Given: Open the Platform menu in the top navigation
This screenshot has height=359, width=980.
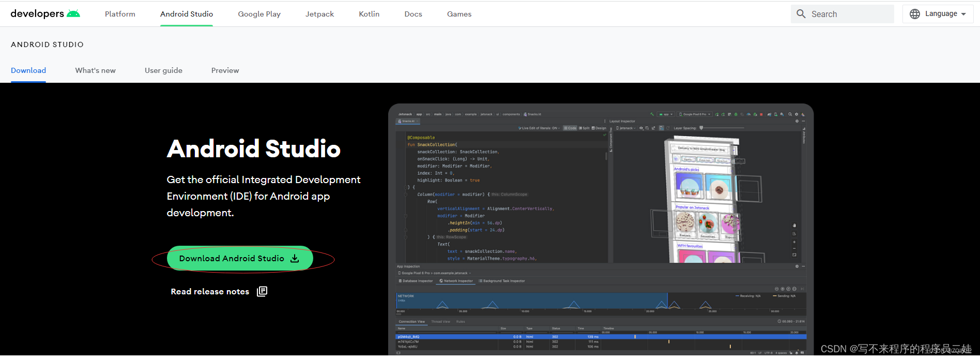Looking at the screenshot, I should (x=120, y=14).
